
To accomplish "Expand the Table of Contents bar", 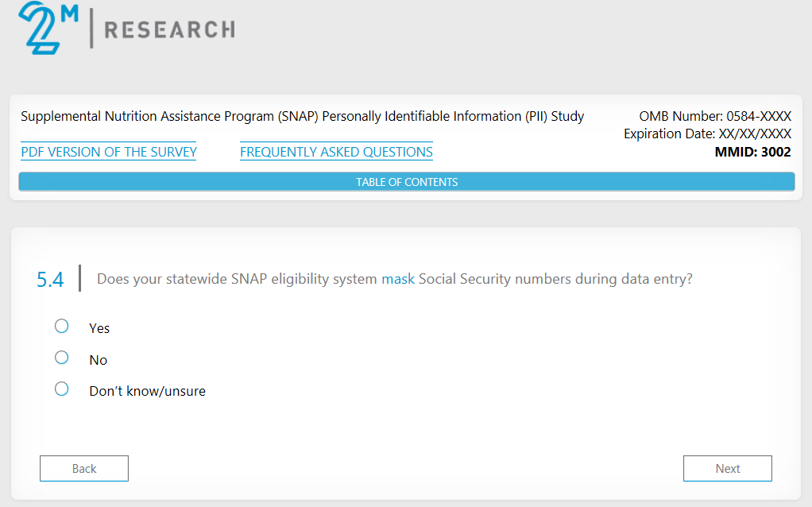I will coord(406,182).
